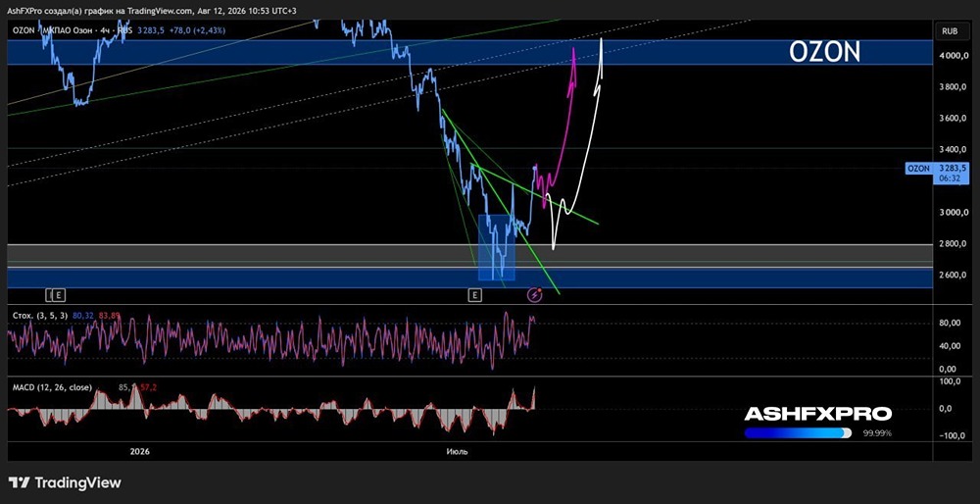Image resolution: width=980 pixels, height=504 pixels.
Task: Click the 3000,0 price axis label
Action: [x=954, y=213]
